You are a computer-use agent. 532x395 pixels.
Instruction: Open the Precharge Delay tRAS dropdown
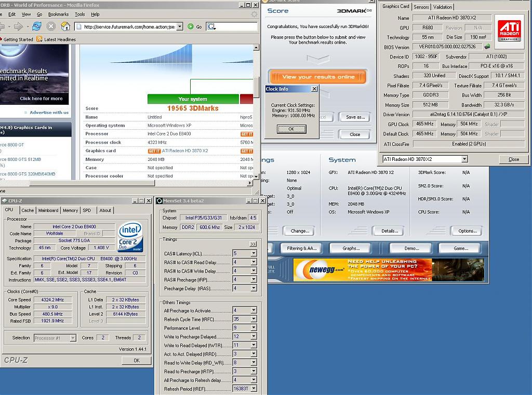pyautogui.click(x=254, y=288)
